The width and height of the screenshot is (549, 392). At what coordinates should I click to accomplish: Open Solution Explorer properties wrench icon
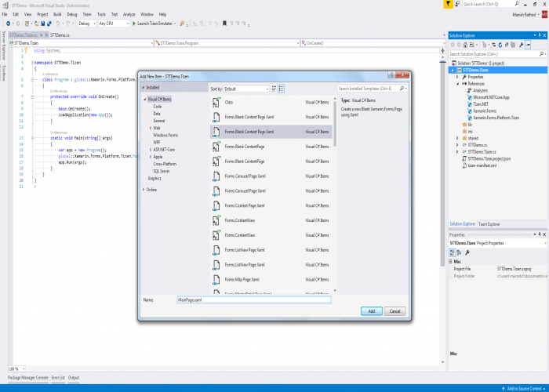(x=522, y=44)
